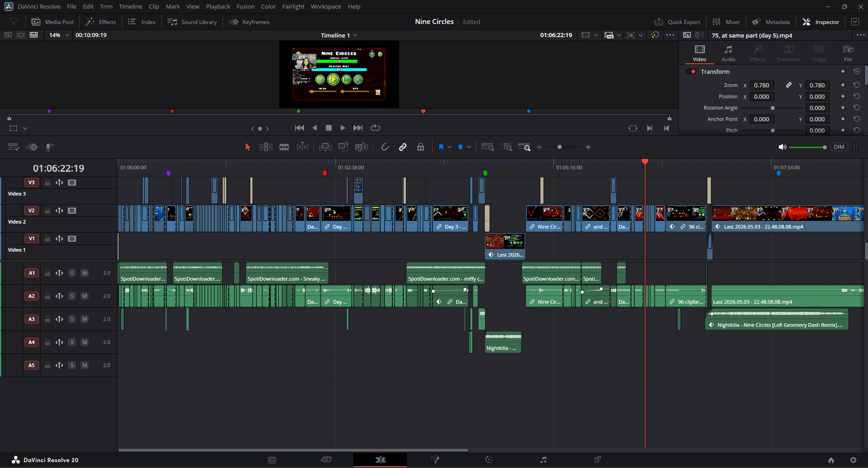This screenshot has width=868, height=468.
Task: Click Full Extent Zoom icon
Action: click(x=488, y=147)
